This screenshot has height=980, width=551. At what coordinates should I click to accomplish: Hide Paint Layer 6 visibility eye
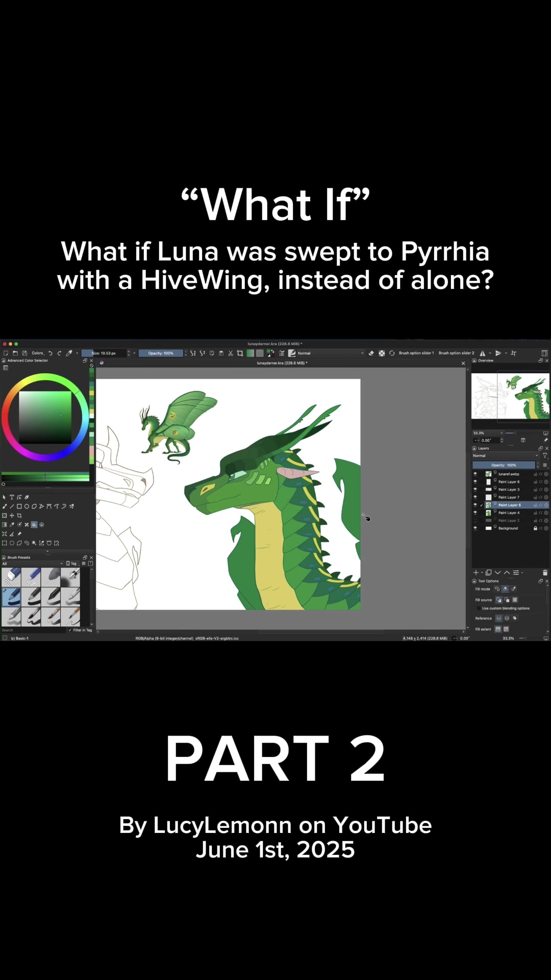[x=475, y=482]
